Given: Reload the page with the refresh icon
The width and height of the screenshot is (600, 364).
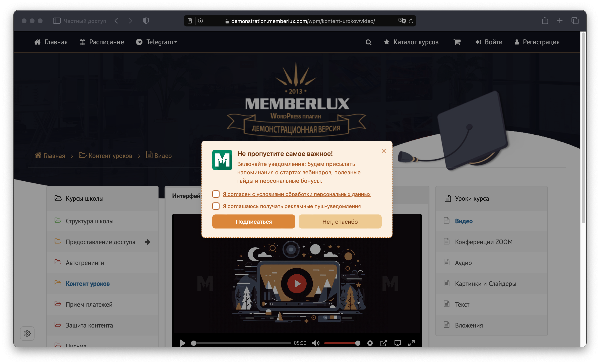Looking at the screenshot, I should pyautogui.click(x=411, y=21).
